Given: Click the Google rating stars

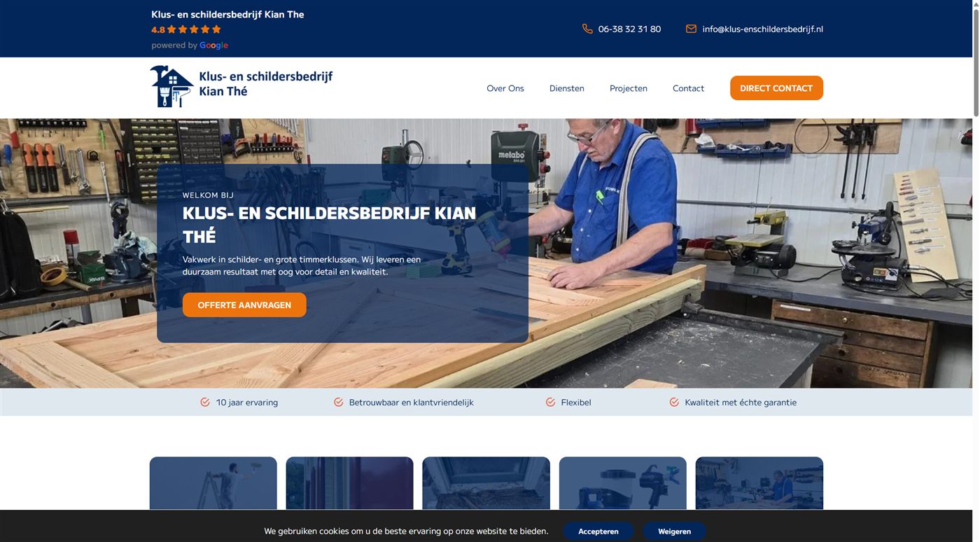Looking at the screenshot, I should (194, 29).
